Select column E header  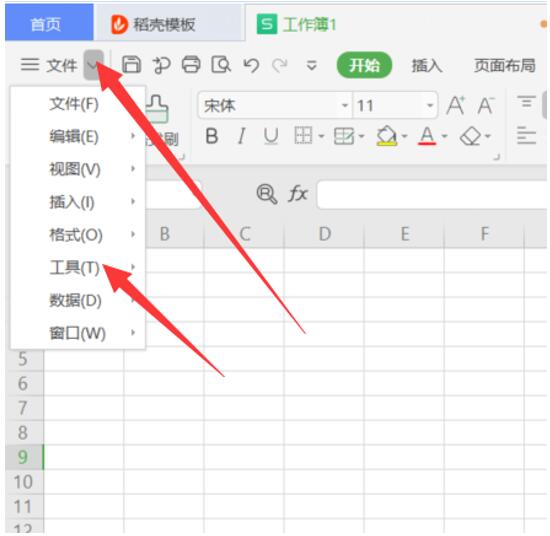(x=404, y=234)
